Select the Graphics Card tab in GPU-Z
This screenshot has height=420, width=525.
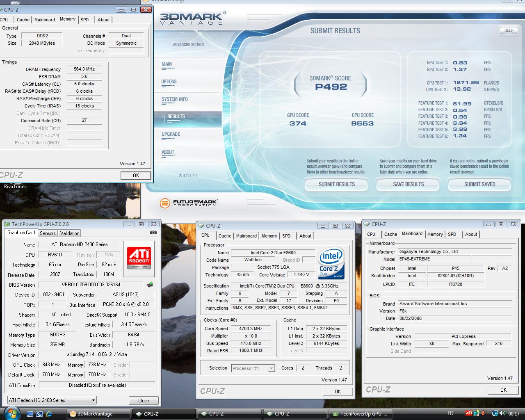pyautogui.click(x=21, y=233)
